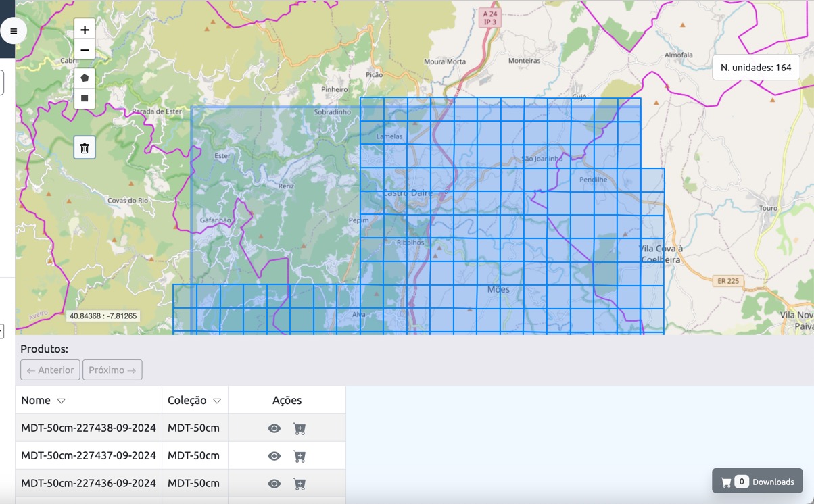Select the rectangle drawing tool
The image size is (814, 504).
85,99
